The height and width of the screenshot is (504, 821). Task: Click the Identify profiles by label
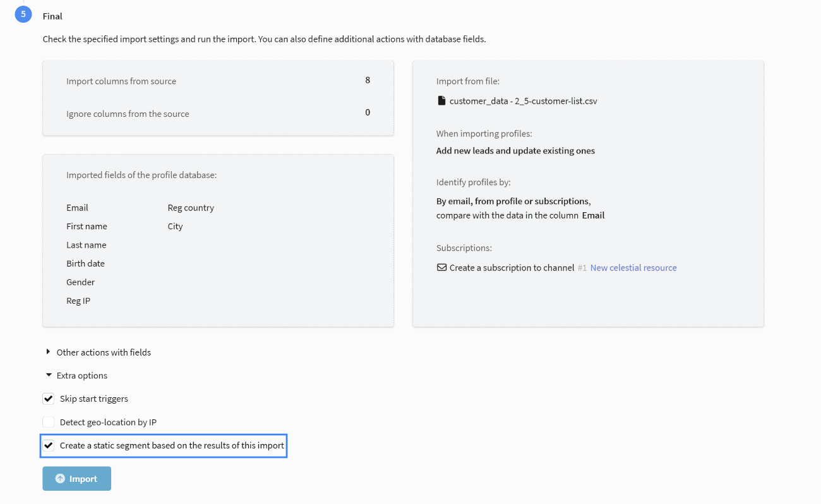click(x=473, y=183)
